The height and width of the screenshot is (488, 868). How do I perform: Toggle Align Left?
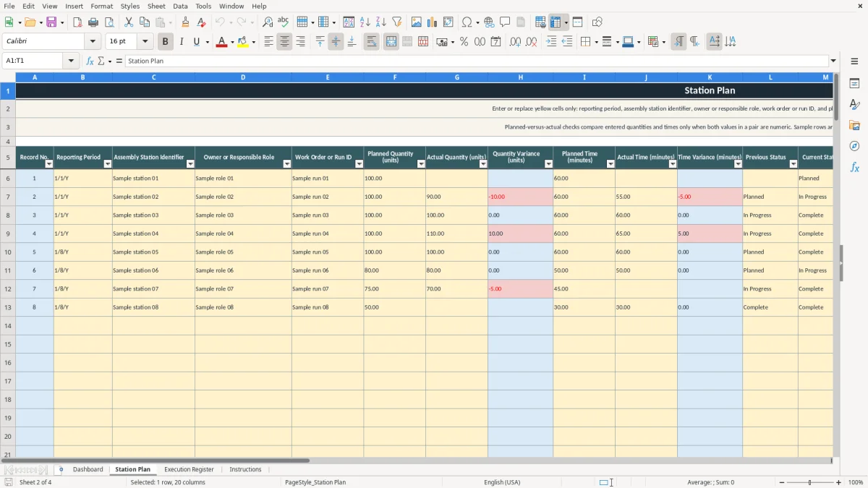tap(268, 42)
